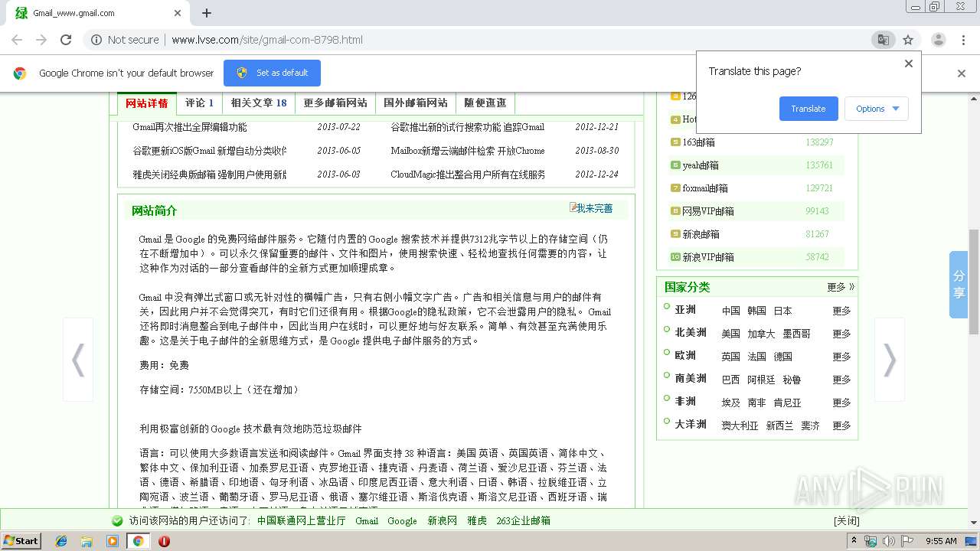Open foxmail邮箱 in ranking list

coord(705,188)
